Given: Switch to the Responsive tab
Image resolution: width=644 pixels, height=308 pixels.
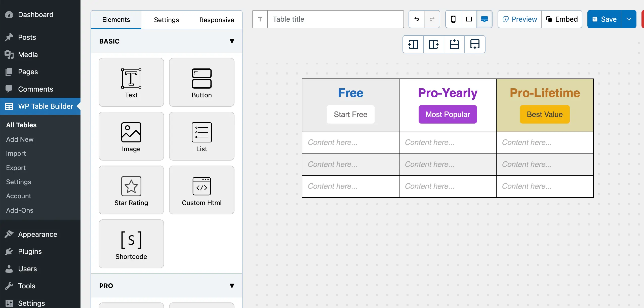Looking at the screenshot, I should (217, 20).
